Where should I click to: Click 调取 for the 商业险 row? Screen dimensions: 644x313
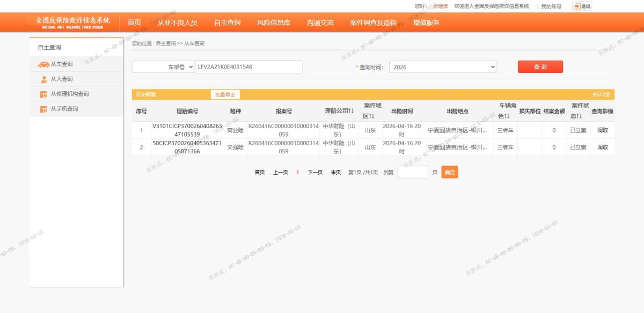[x=603, y=130]
